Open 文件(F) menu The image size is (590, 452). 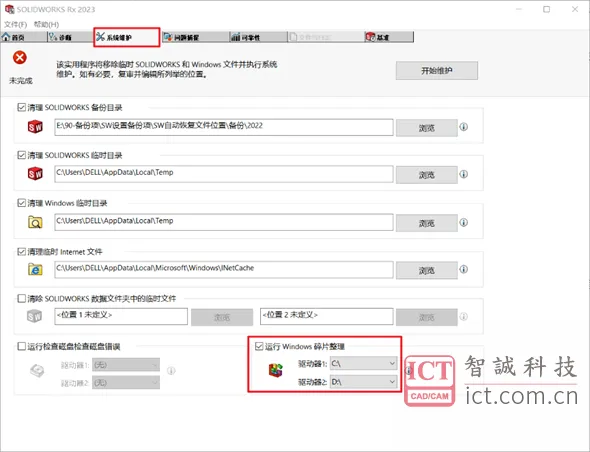(15, 24)
